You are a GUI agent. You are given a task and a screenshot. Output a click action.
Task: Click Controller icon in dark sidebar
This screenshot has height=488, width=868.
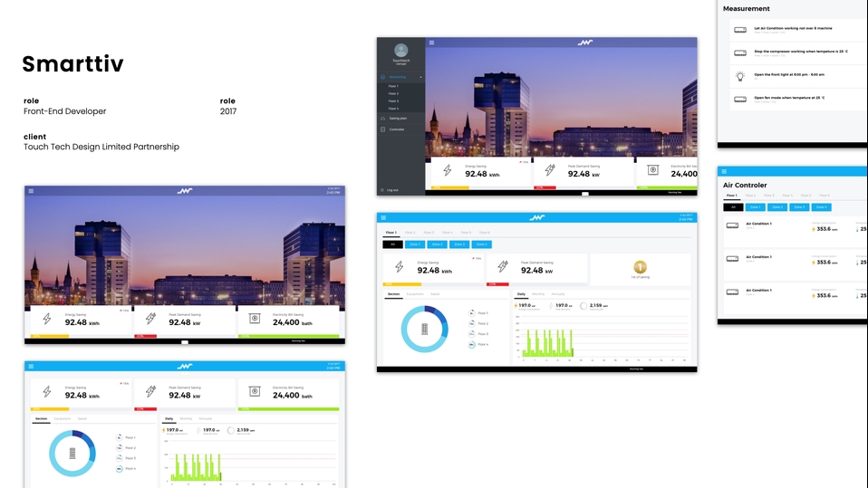click(x=383, y=129)
